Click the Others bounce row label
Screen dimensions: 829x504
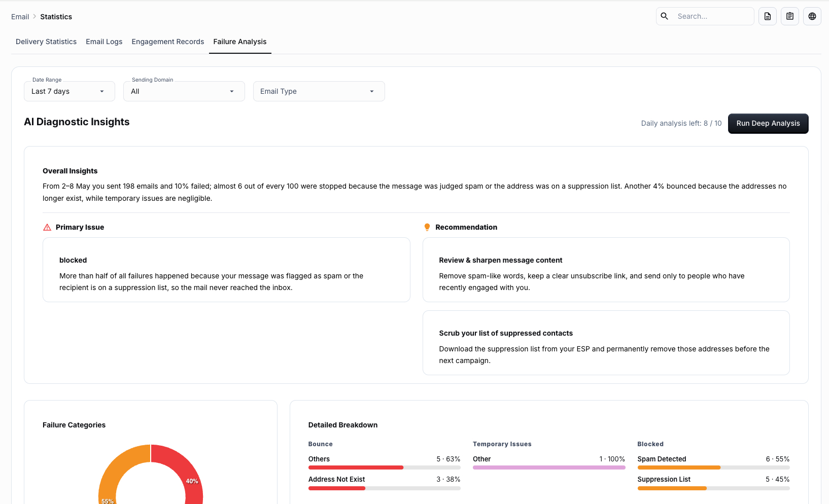pyautogui.click(x=319, y=459)
